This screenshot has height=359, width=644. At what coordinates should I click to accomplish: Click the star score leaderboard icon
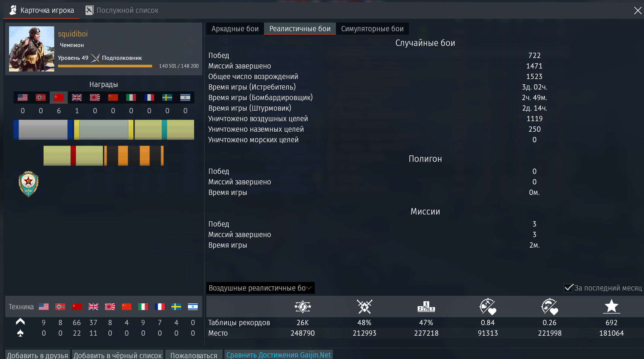point(612,306)
